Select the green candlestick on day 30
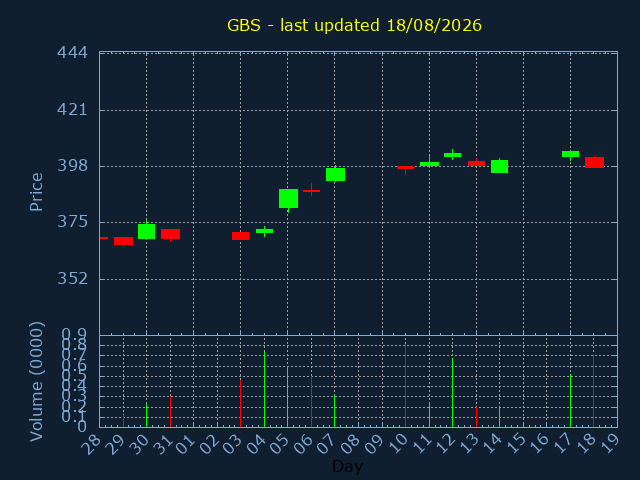The width and height of the screenshot is (640, 480). coord(147,231)
